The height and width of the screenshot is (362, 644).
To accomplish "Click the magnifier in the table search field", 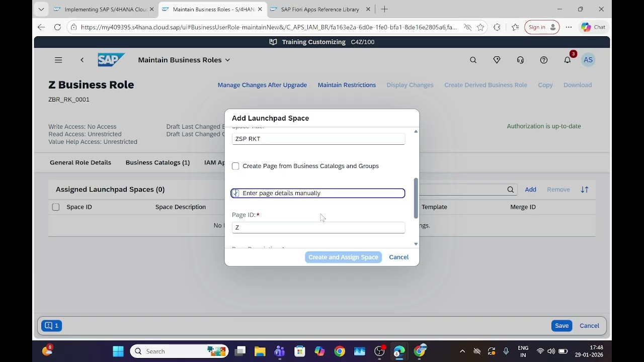I will pos(510,190).
